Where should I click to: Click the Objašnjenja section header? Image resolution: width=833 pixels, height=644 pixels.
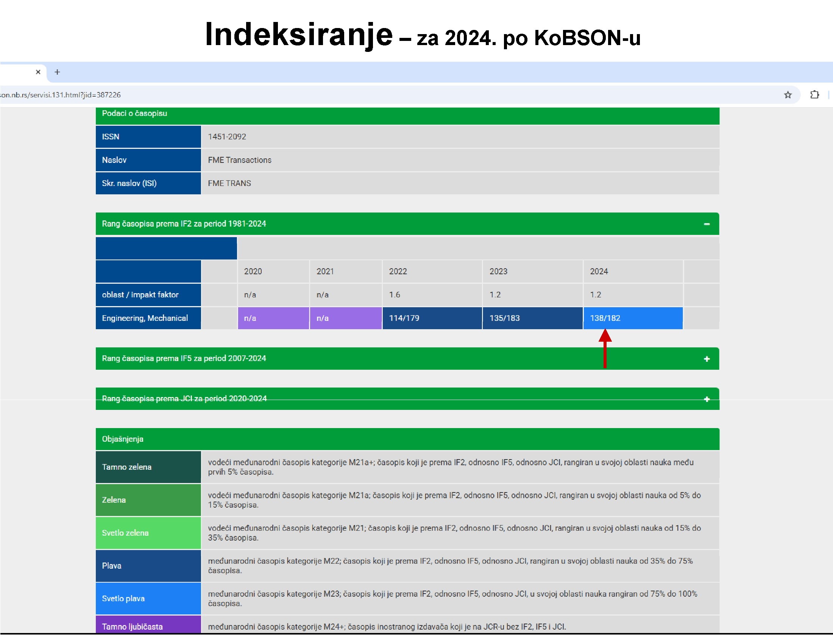click(x=123, y=439)
